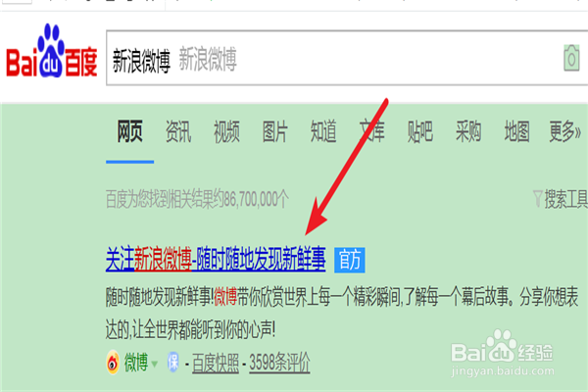Expand 更多 more categories
The image size is (588, 392).
[x=564, y=131]
